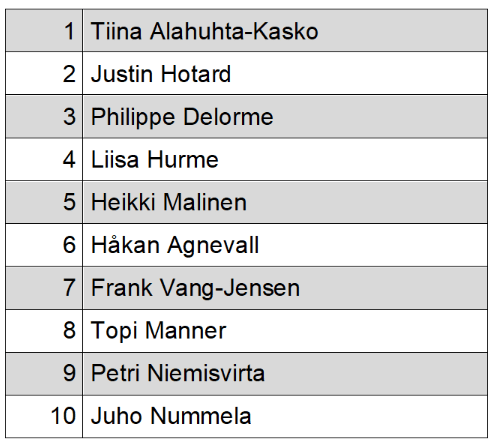The image size is (496, 445).
Task: Click rank number 9 cell
Action: tap(44, 374)
